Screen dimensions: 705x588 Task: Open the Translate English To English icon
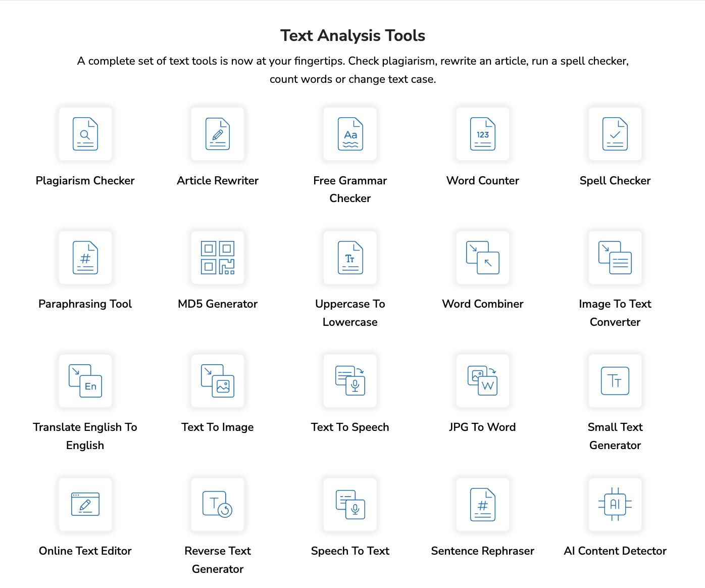[x=85, y=381]
